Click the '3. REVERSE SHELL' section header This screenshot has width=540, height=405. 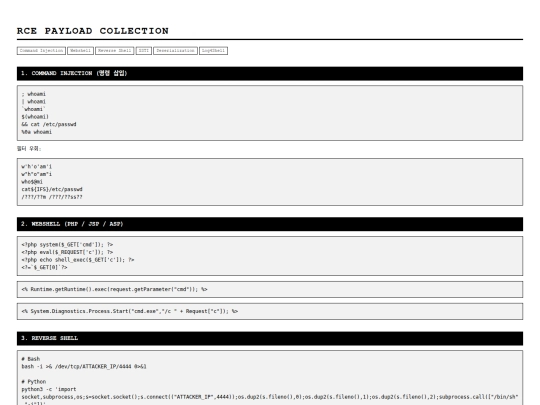pyautogui.click(x=270, y=338)
